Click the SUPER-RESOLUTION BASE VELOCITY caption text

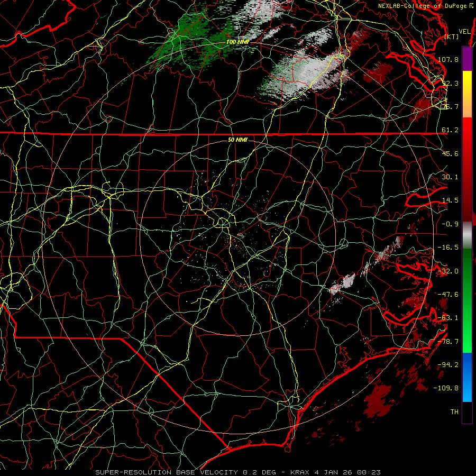(167, 472)
